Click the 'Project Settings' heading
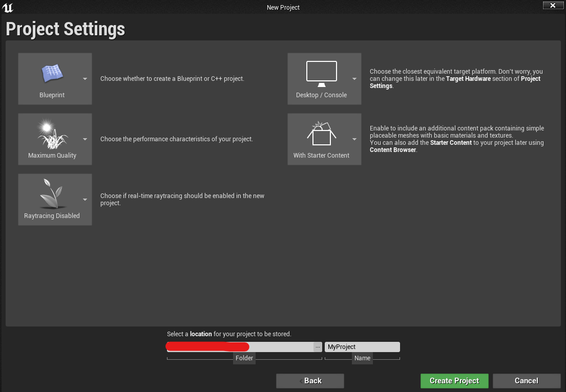 tap(66, 29)
